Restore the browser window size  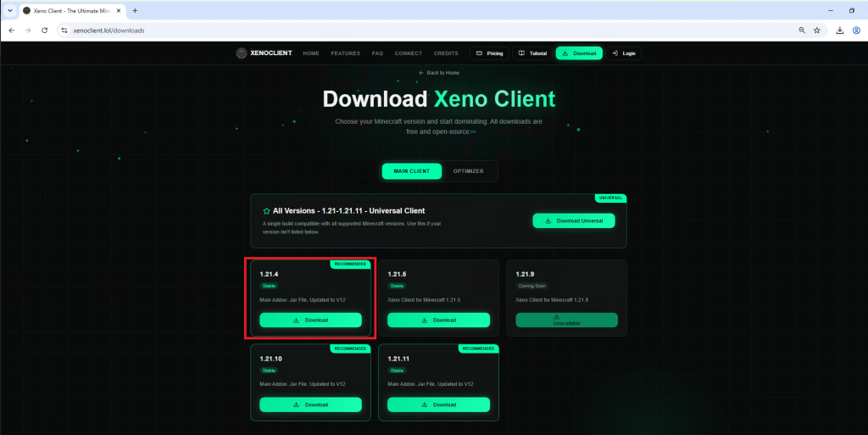point(852,10)
